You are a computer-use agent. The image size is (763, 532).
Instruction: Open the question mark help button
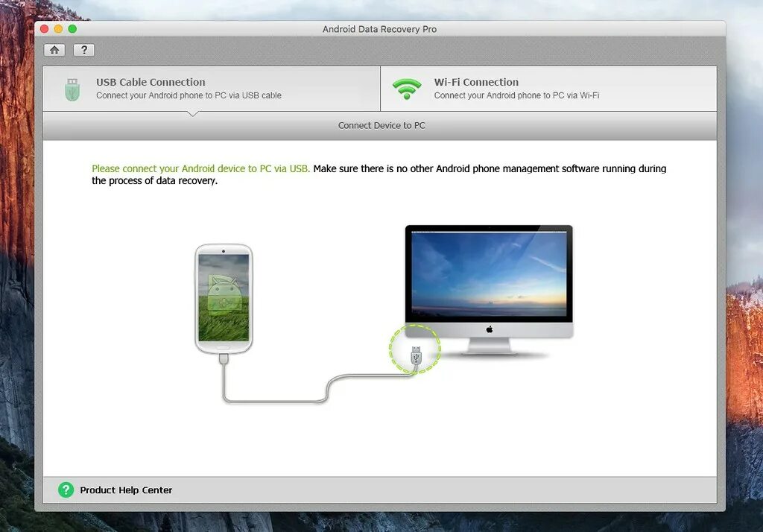[x=83, y=50]
